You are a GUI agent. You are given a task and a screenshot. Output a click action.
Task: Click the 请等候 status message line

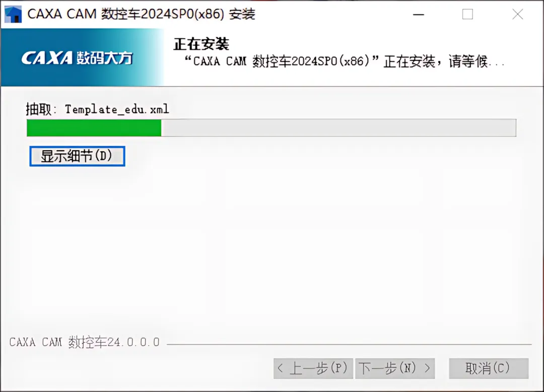pos(344,62)
